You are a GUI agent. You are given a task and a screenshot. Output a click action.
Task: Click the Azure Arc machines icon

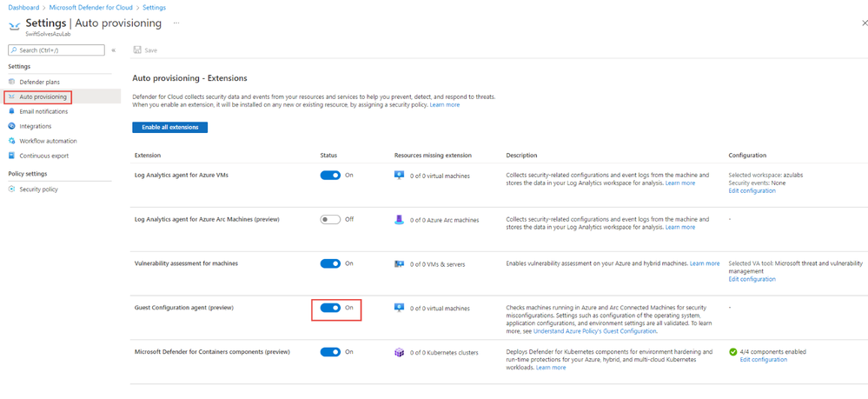click(399, 219)
